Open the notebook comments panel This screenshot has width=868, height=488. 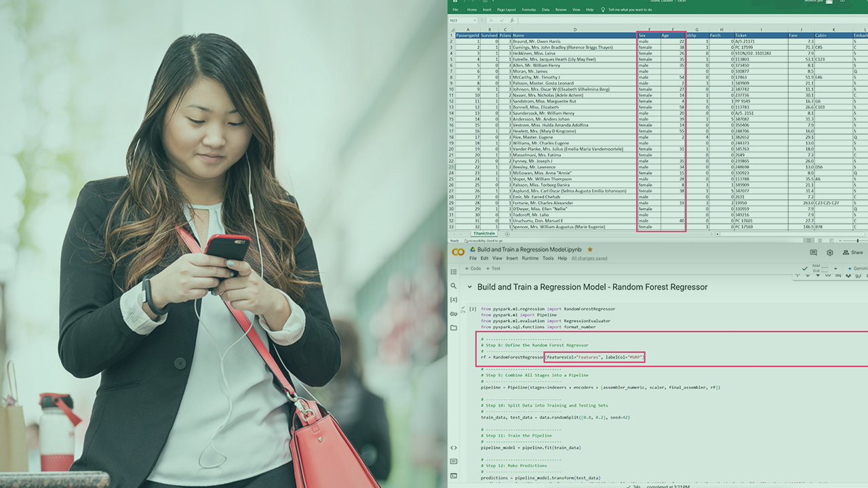(813, 252)
